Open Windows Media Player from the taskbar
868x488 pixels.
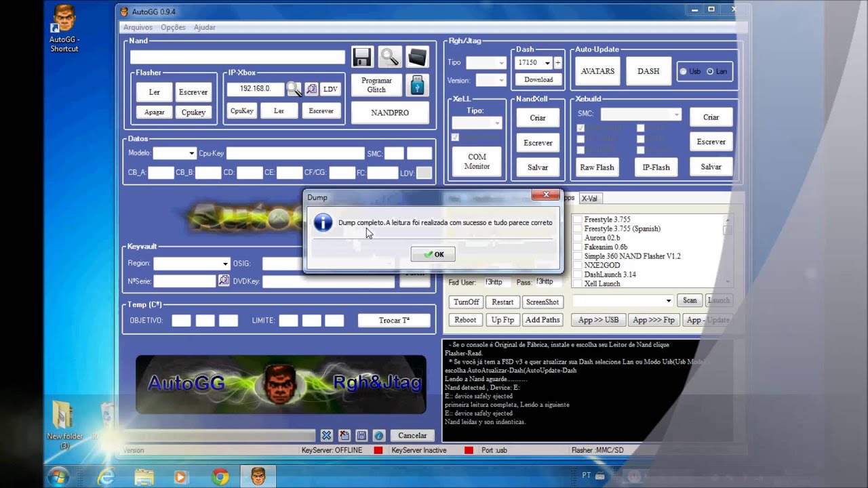[180, 477]
